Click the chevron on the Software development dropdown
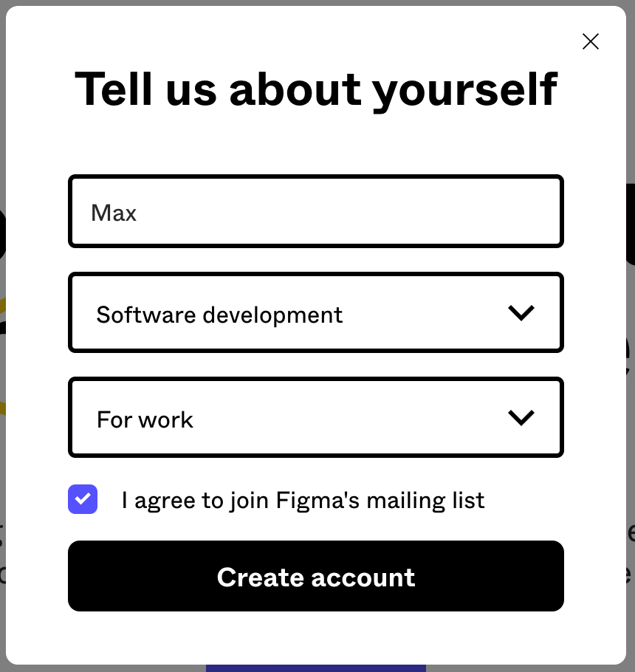The height and width of the screenshot is (672, 635). (x=521, y=312)
